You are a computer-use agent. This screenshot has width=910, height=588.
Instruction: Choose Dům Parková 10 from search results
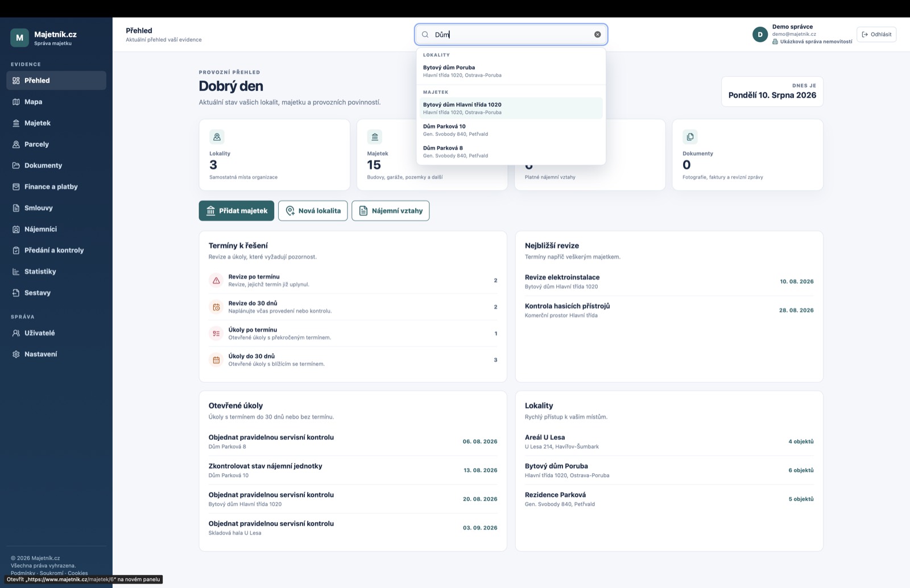[x=511, y=130]
